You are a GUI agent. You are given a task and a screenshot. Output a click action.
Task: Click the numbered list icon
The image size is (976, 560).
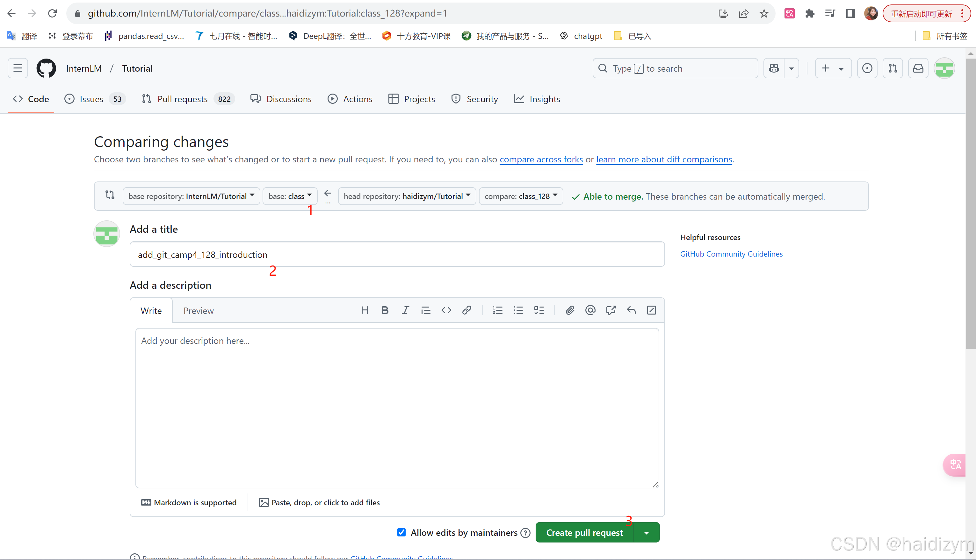point(497,310)
